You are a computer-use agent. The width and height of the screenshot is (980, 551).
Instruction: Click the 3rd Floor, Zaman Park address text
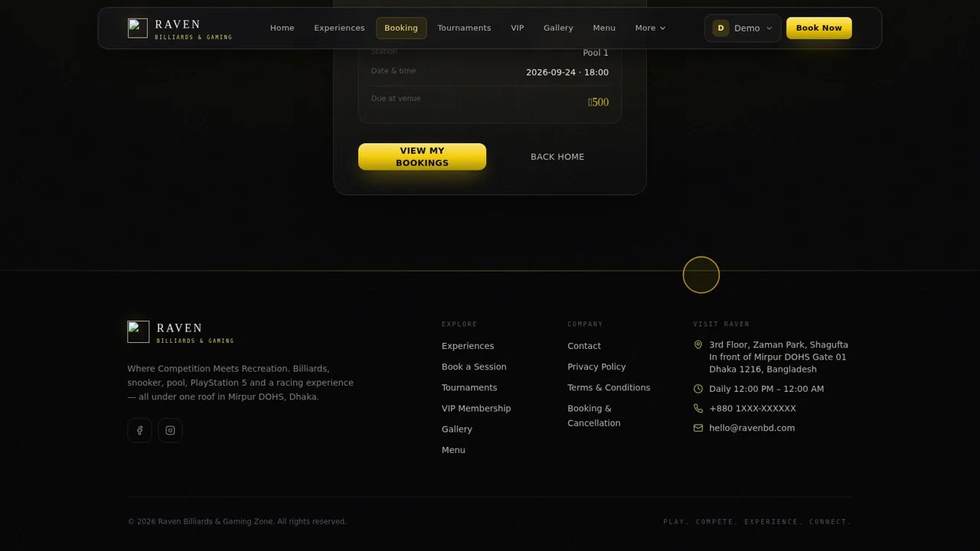[779, 357]
